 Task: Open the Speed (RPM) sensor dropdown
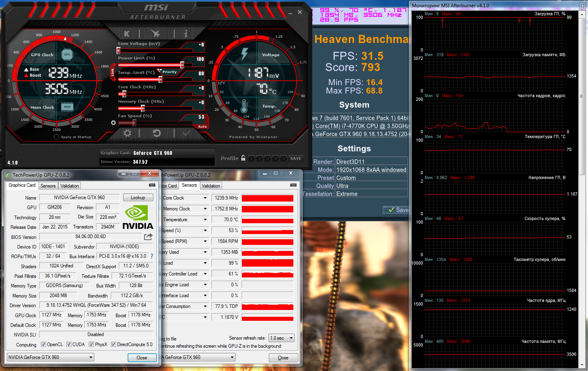[205, 241]
